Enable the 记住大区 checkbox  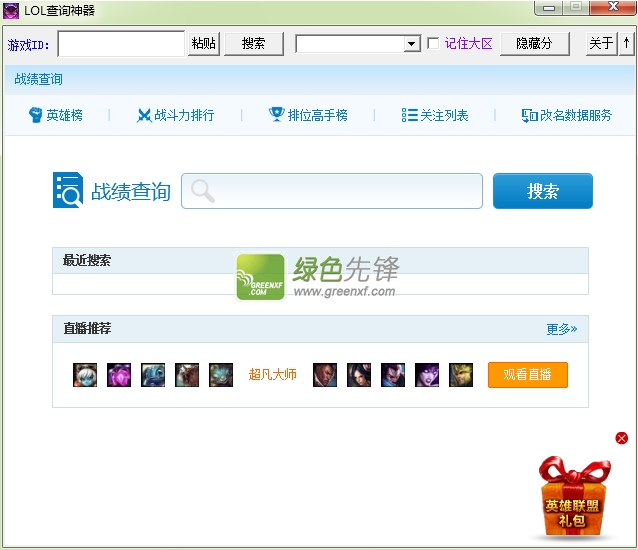(433, 43)
